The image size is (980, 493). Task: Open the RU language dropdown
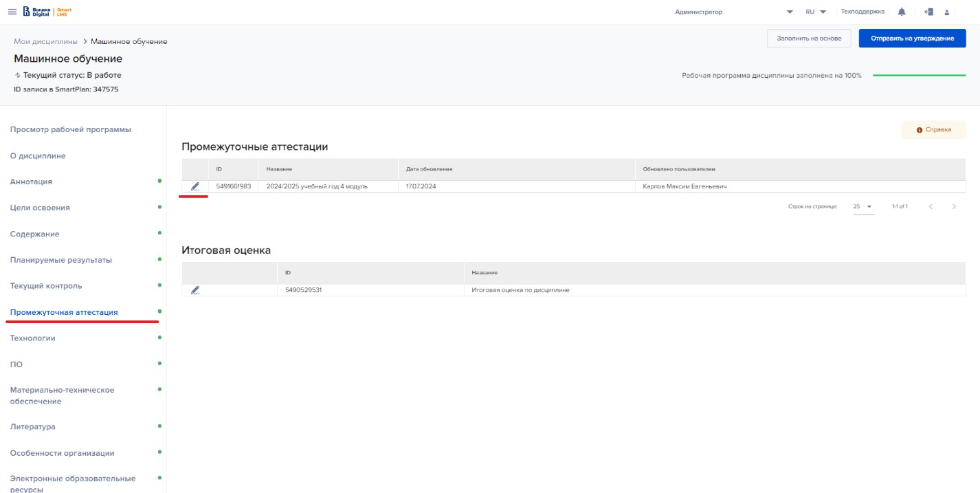point(816,12)
